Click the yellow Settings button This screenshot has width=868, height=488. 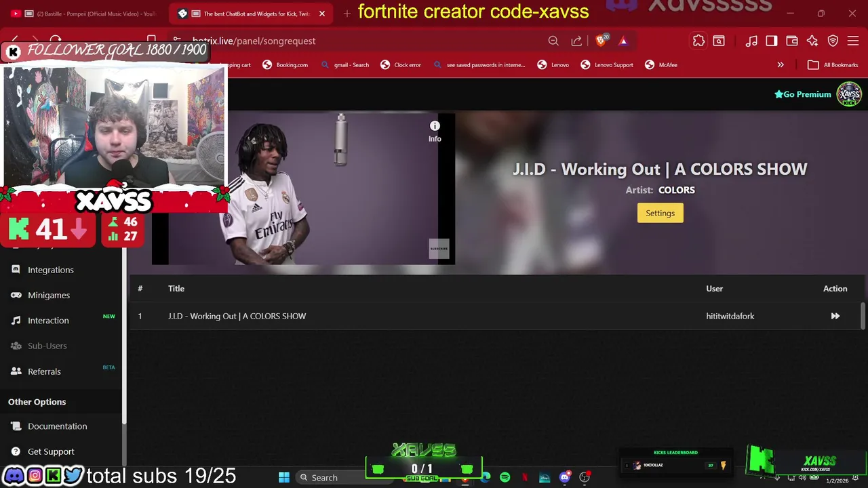pyautogui.click(x=660, y=213)
